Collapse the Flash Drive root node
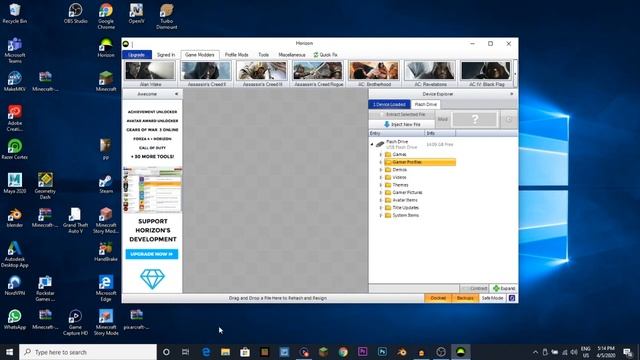This screenshot has width=640, height=360. click(x=372, y=144)
